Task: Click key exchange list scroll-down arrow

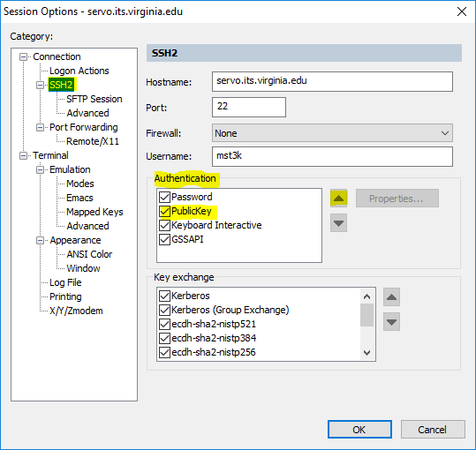Action: (366, 353)
